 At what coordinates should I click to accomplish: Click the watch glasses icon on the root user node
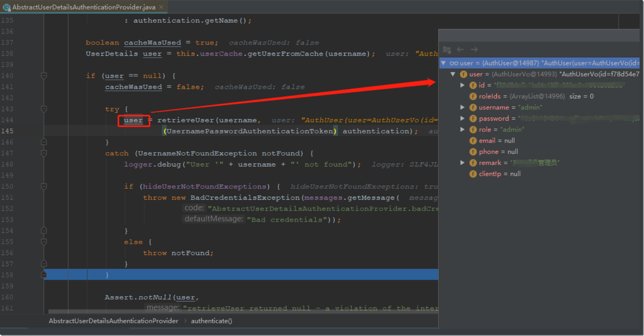(454, 63)
